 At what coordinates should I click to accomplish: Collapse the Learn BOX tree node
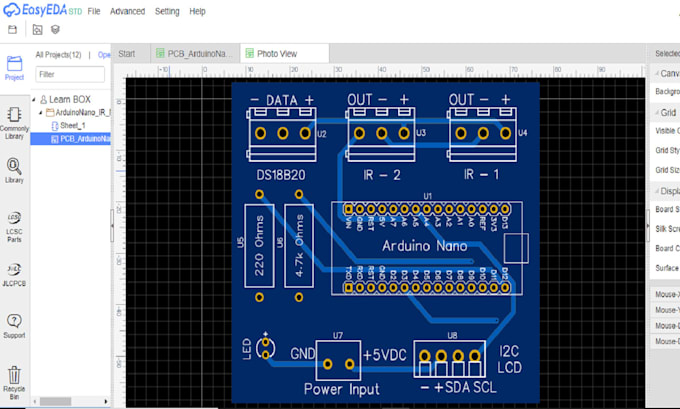click(x=34, y=100)
